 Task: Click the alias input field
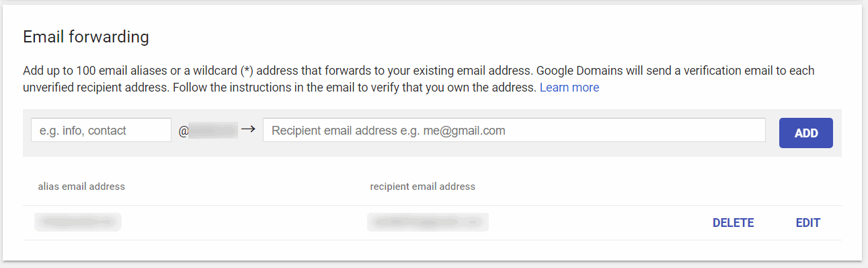point(101,130)
